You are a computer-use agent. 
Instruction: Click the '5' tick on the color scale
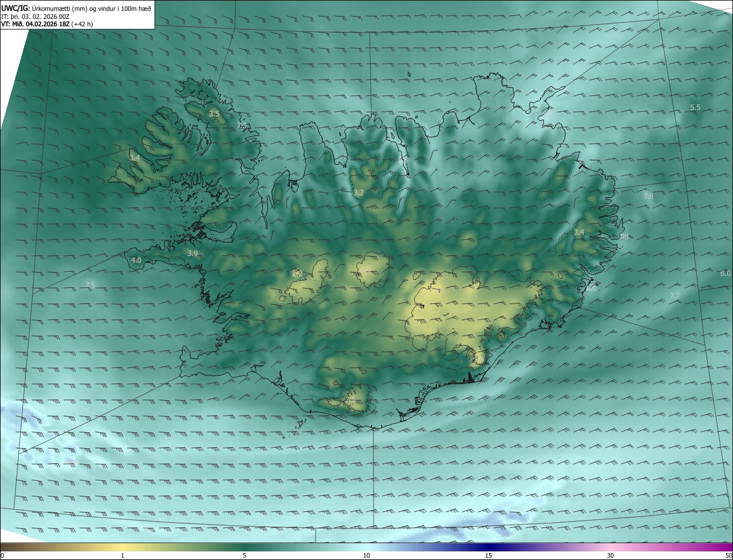click(245, 556)
